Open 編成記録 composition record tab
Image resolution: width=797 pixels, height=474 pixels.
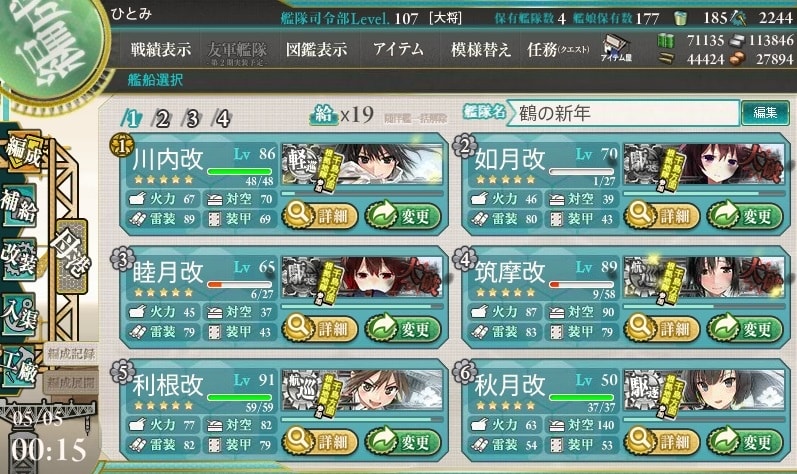(x=71, y=354)
